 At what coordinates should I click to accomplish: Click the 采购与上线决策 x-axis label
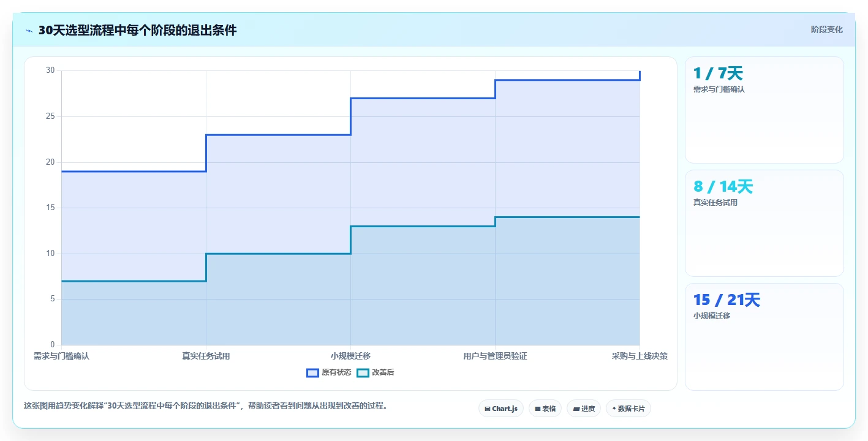coord(640,356)
